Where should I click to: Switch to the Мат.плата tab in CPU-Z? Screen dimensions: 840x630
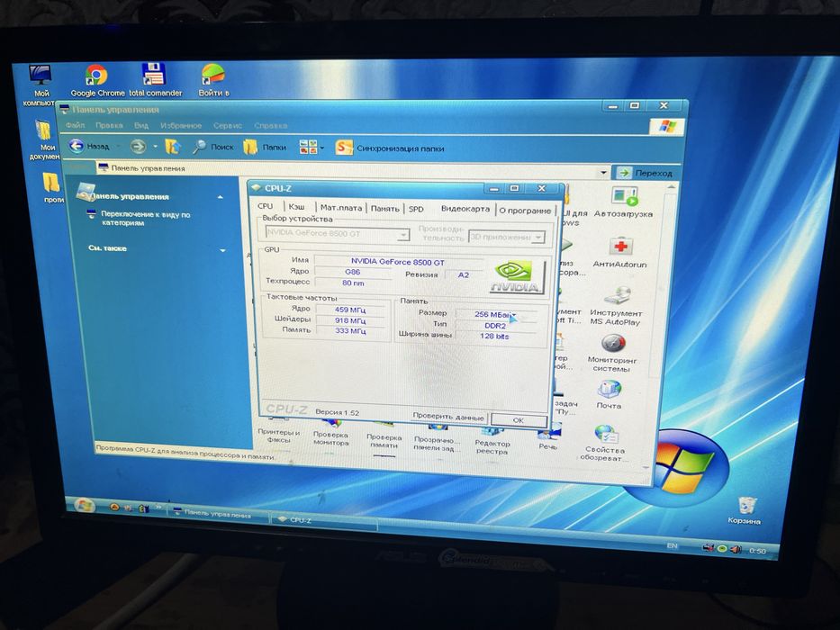(x=340, y=207)
